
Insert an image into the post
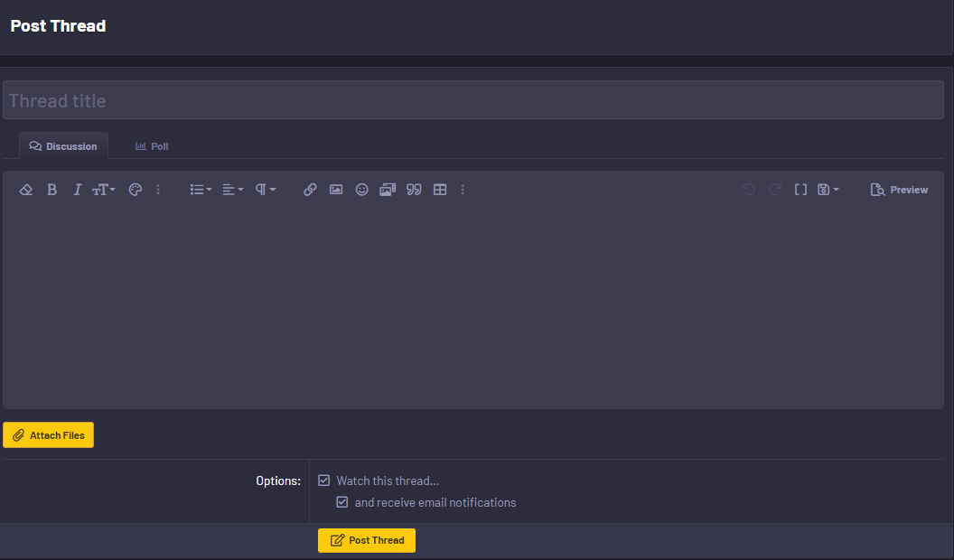(x=336, y=190)
